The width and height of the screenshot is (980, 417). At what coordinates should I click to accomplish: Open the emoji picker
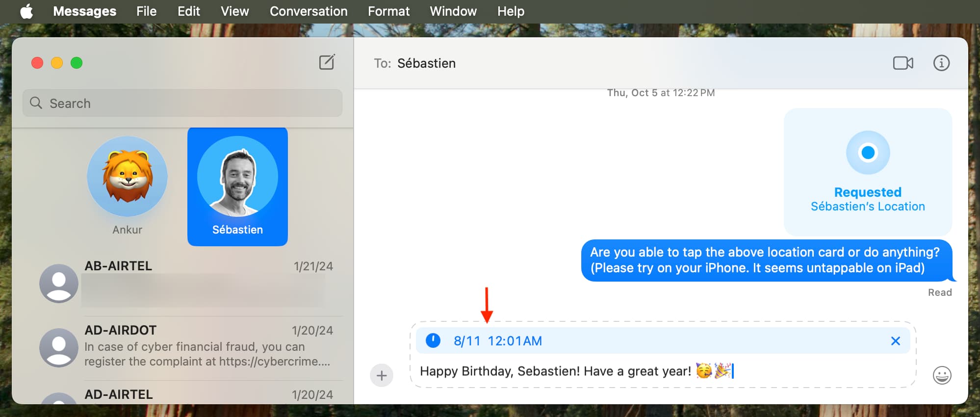(941, 375)
